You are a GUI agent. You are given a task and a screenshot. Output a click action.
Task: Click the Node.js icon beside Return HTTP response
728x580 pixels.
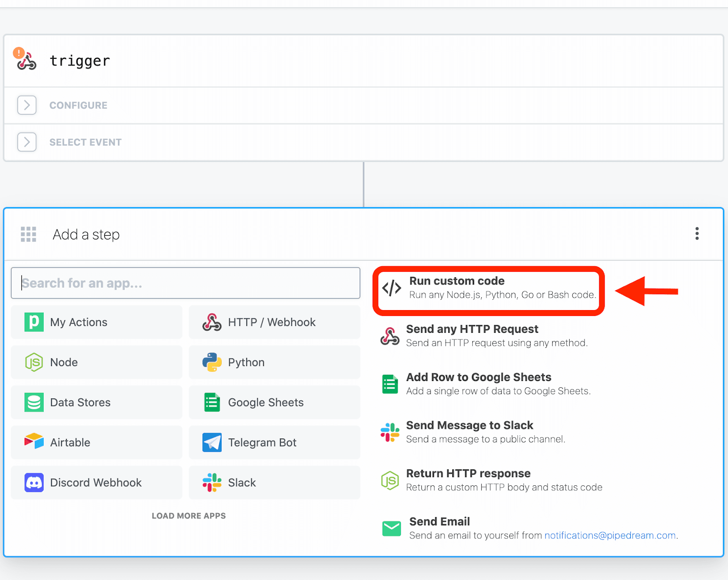click(390, 480)
